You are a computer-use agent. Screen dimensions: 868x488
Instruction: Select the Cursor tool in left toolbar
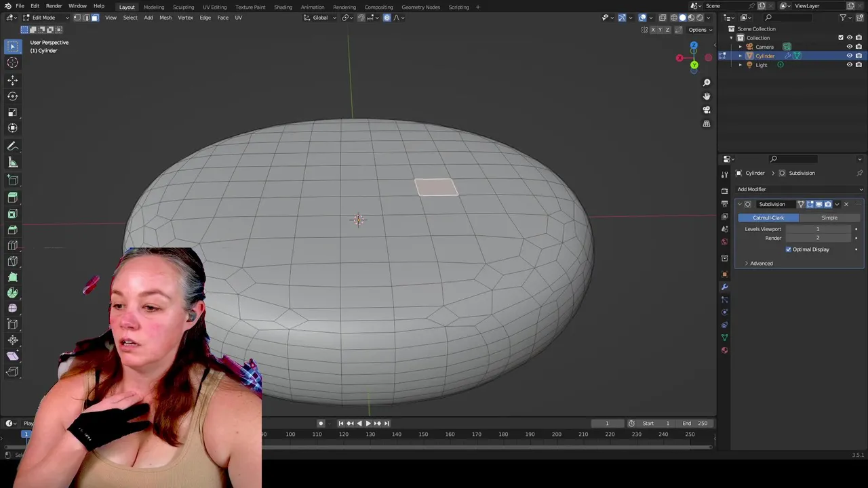click(x=12, y=62)
